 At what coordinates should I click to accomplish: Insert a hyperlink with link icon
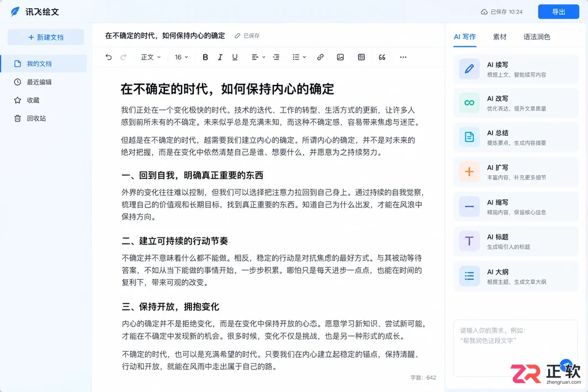(320, 57)
